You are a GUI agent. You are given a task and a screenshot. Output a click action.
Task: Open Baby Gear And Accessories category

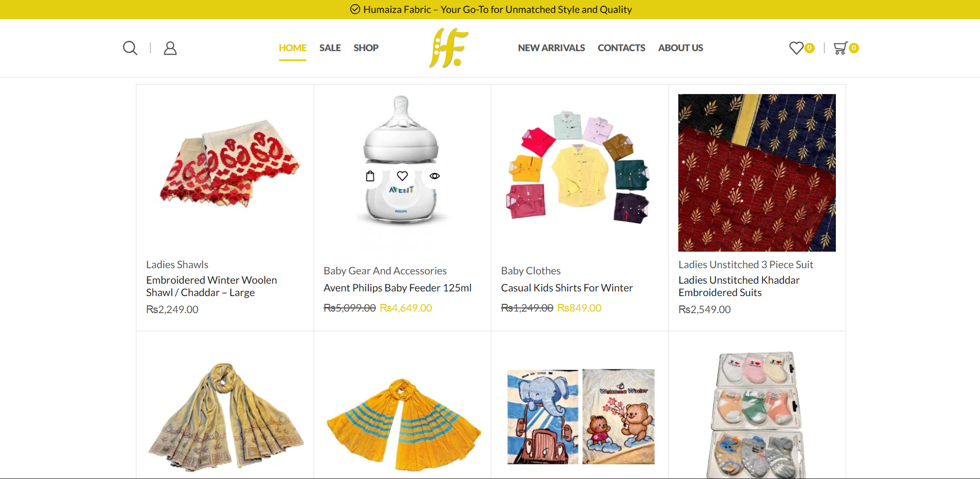coord(385,271)
